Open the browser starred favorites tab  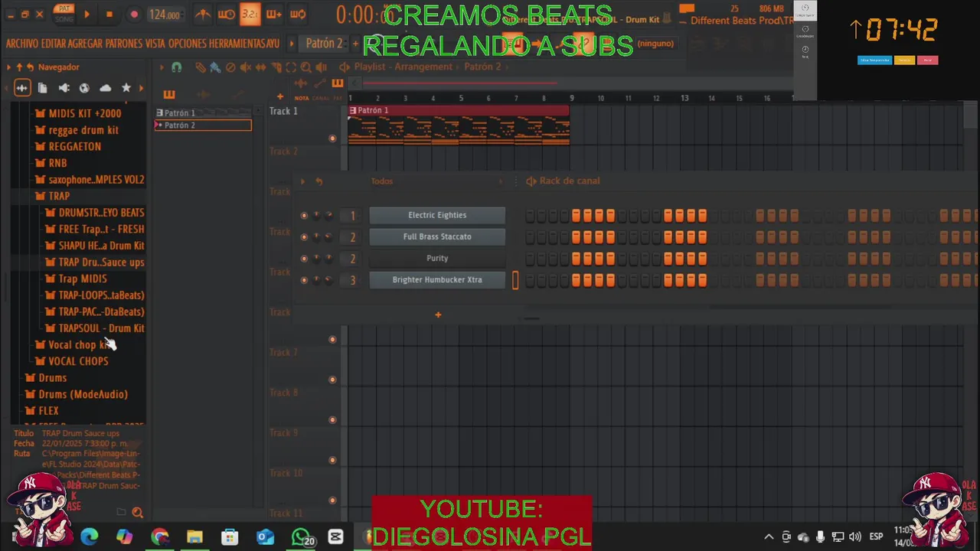[x=126, y=88]
